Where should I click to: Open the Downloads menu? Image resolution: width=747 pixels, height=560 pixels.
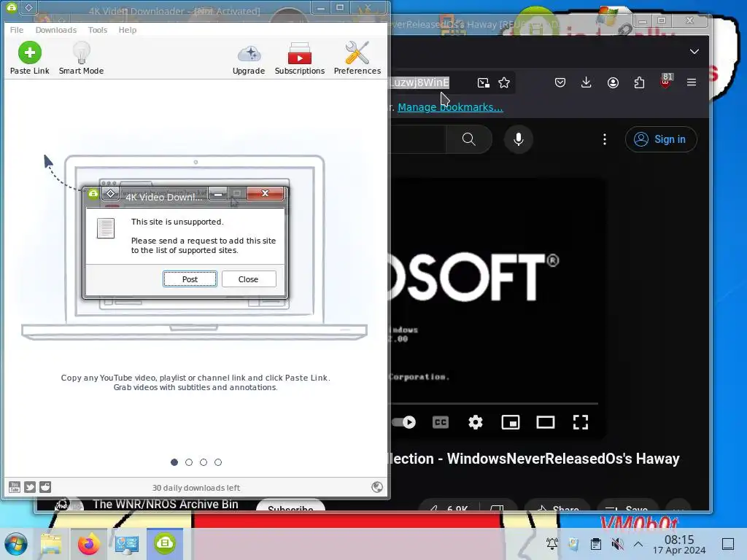[55, 29]
